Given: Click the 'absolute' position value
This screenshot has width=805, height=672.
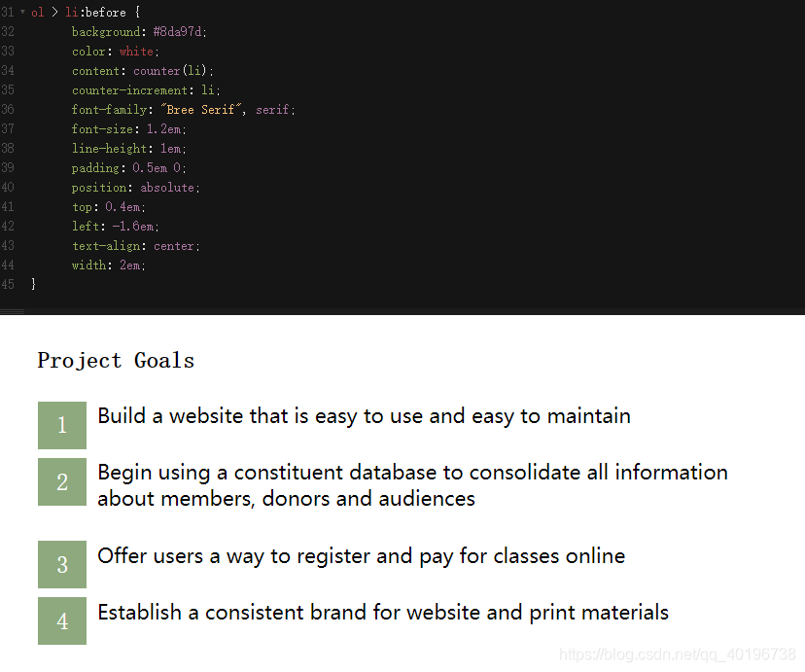Looking at the screenshot, I should point(167,188).
